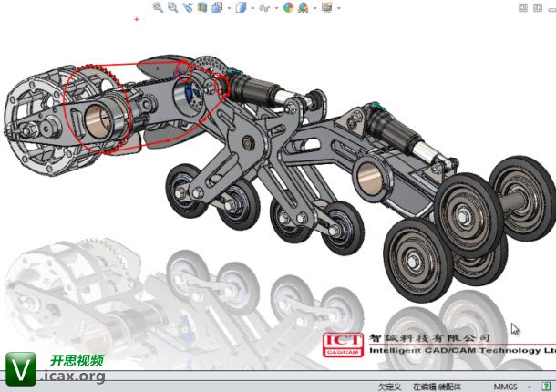Activate the Section View icon
This screenshot has height=392, width=556.
[x=202, y=7]
